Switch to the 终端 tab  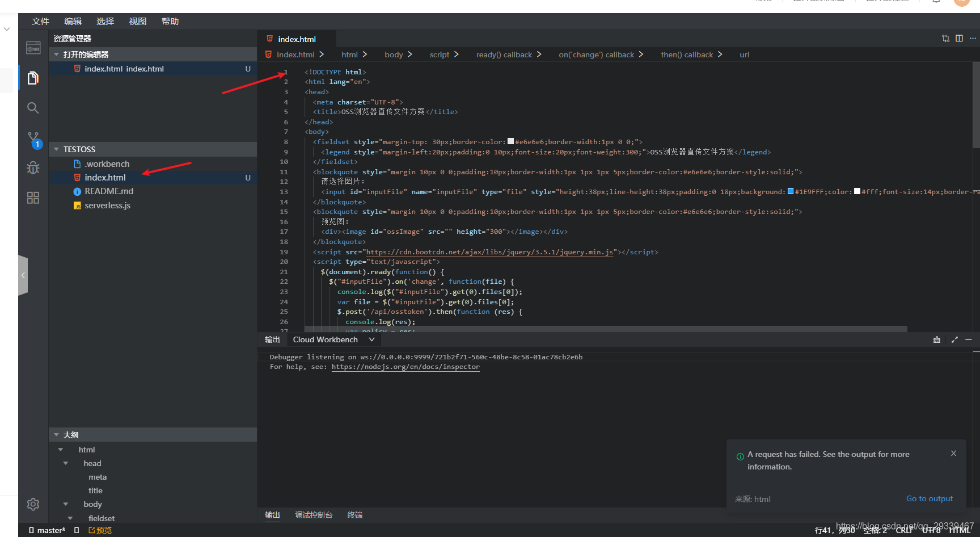click(355, 515)
